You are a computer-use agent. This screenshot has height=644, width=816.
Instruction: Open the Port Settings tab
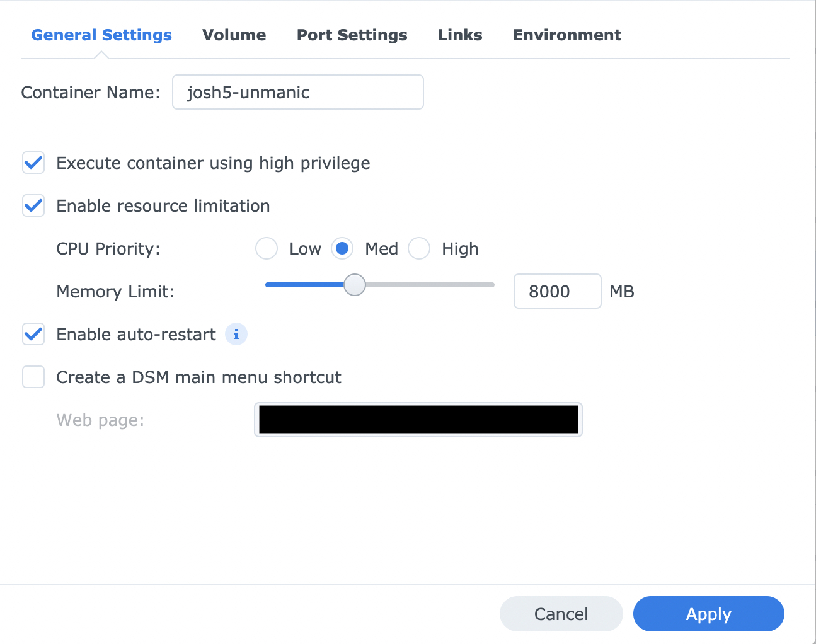(x=352, y=35)
